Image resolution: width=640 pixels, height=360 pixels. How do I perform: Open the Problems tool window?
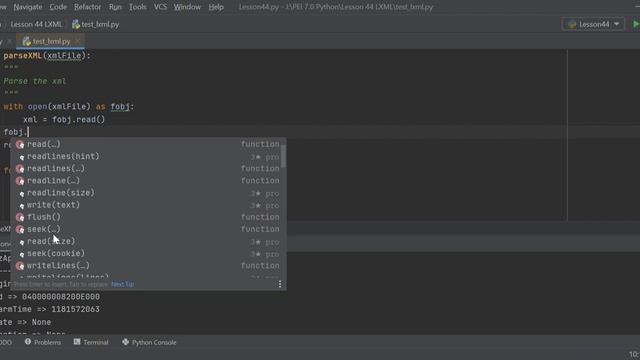(43, 342)
